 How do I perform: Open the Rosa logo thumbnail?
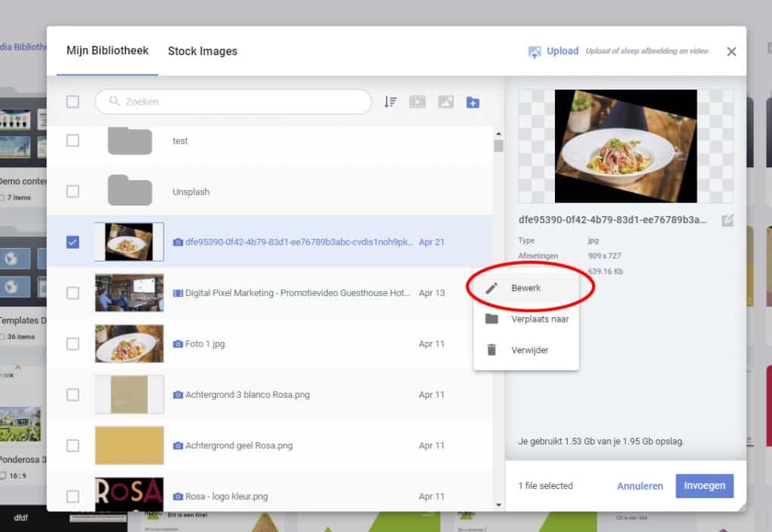click(x=129, y=494)
